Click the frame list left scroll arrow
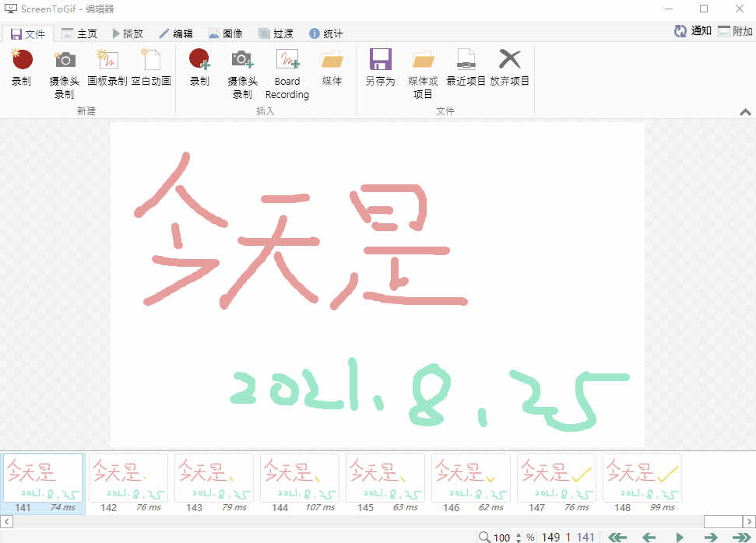This screenshot has height=543, width=756. pyautogui.click(x=6, y=521)
